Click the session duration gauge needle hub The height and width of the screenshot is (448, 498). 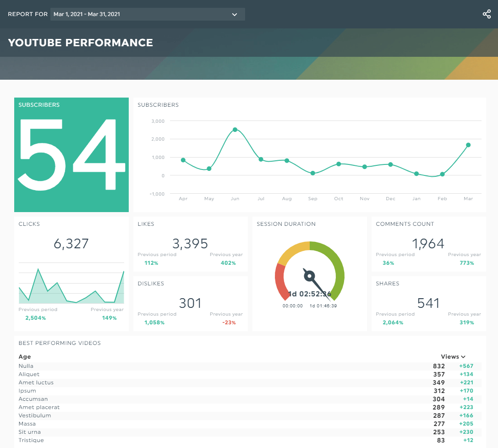[309, 276]
